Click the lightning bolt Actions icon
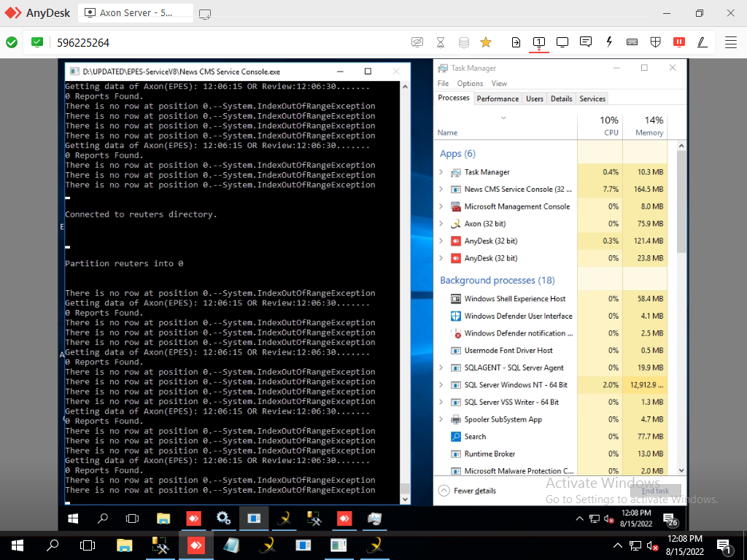Image resolution: width=747 pixels, height=560 pixels. [609, 42]
